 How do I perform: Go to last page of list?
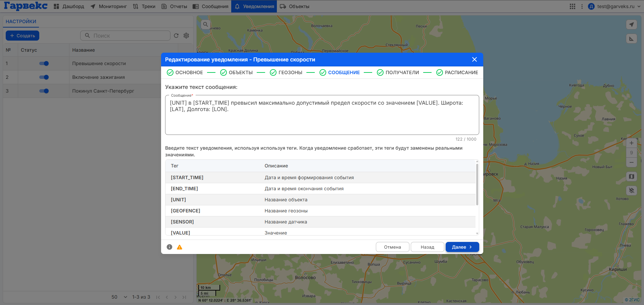pos(184,297)
